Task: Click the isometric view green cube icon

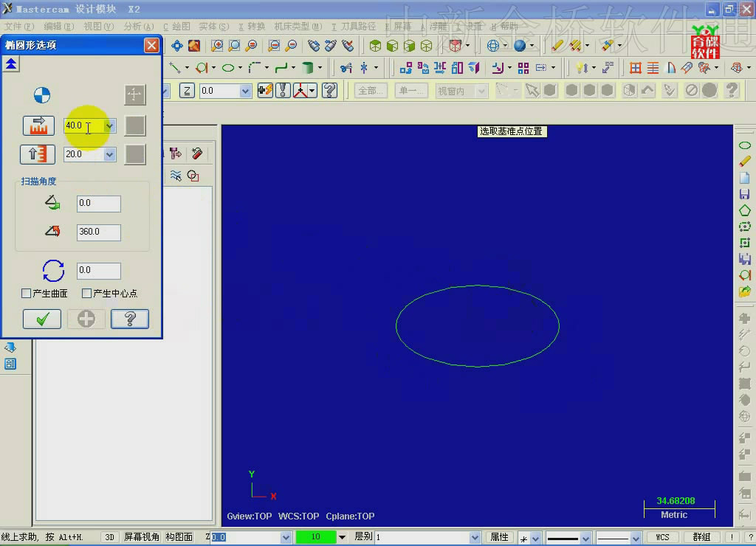Action: point(375,46)
